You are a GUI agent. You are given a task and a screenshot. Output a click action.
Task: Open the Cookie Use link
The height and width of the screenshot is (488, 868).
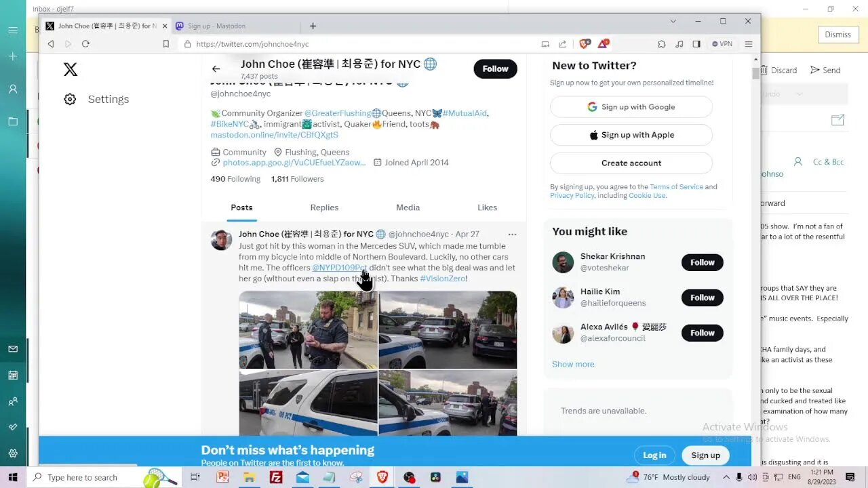[647, 196]
